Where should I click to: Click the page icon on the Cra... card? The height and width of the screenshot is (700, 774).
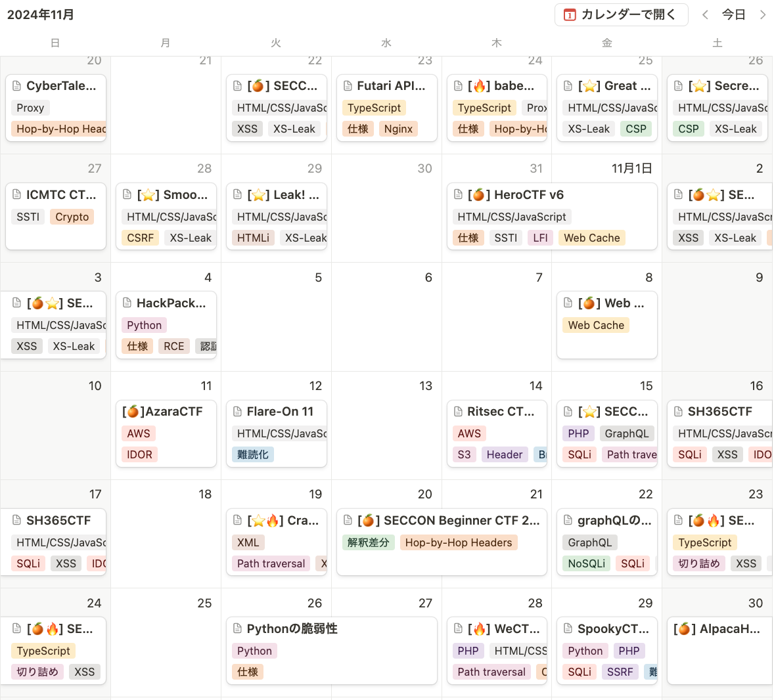[x=237, y=520]
